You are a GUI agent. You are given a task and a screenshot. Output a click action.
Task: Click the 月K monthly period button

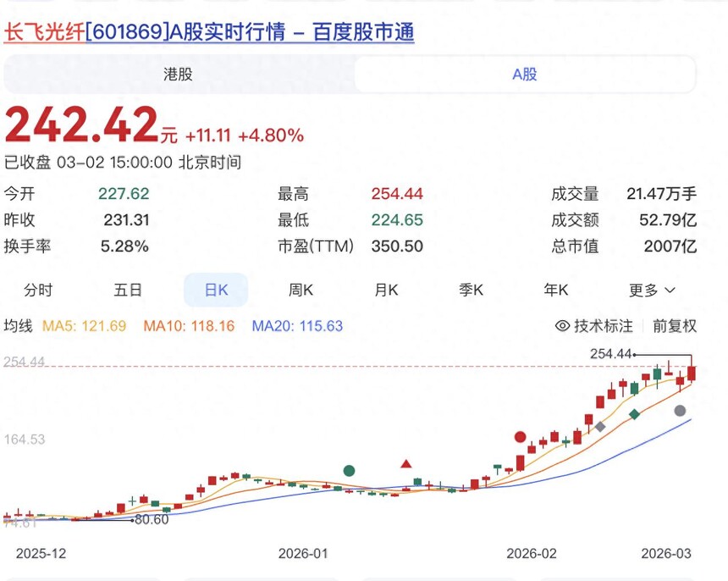[x=386, y=290]
